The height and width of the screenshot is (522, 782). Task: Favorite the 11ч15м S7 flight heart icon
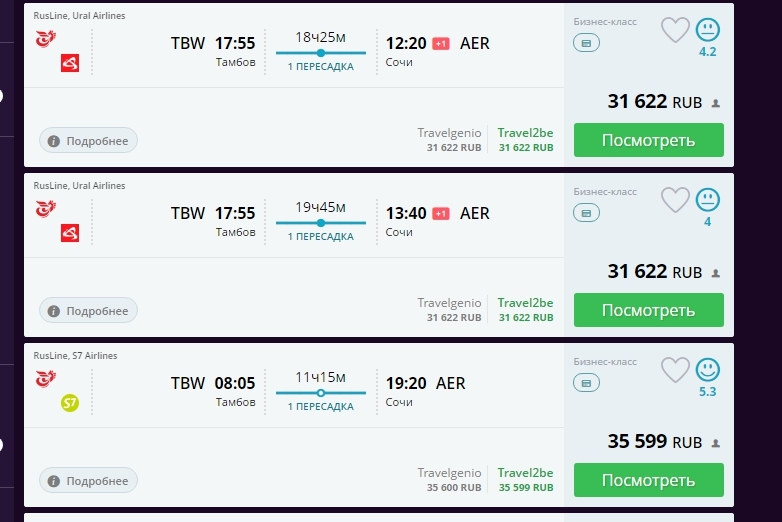pyautogui.click(x=675, y=370)
